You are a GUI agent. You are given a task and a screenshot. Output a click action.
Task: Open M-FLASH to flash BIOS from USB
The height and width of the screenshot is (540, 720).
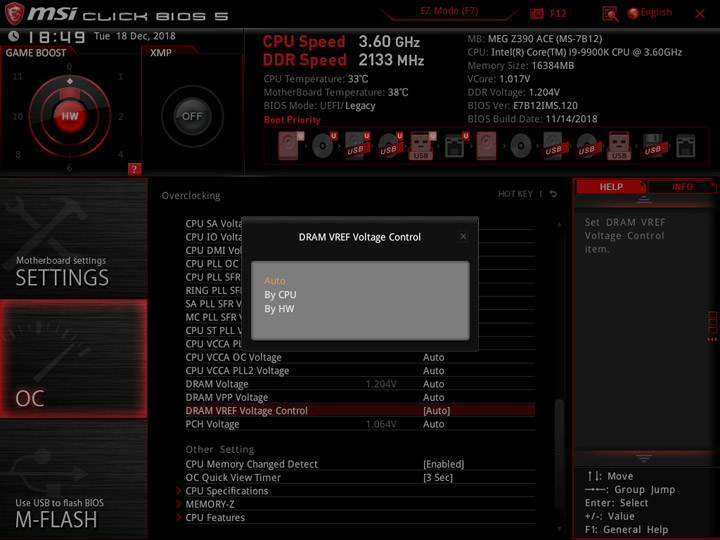point(73,479)
